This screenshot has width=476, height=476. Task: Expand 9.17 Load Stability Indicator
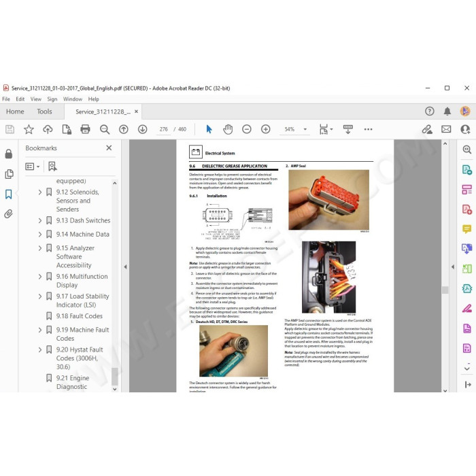click(40, 296)
